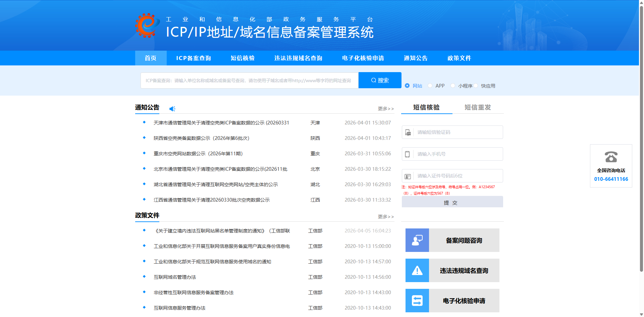Switch to the 短信重发 tab
Image resolution: width=644 pixels, height=317 pixels.
478,107
